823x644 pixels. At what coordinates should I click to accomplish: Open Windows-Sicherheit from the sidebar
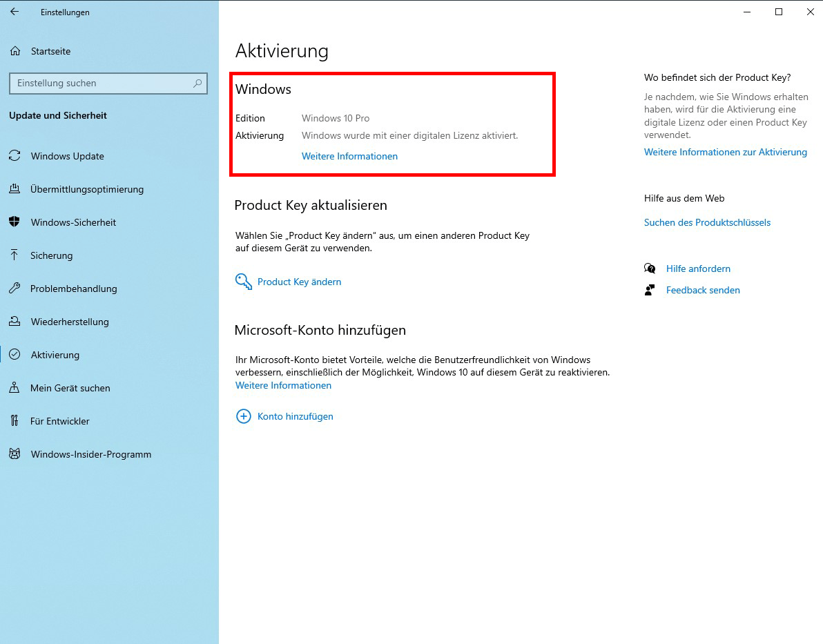point(14,222)
